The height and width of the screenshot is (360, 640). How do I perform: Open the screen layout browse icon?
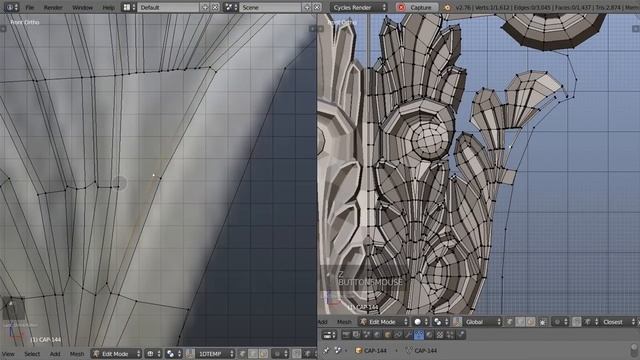pos(129,7)
